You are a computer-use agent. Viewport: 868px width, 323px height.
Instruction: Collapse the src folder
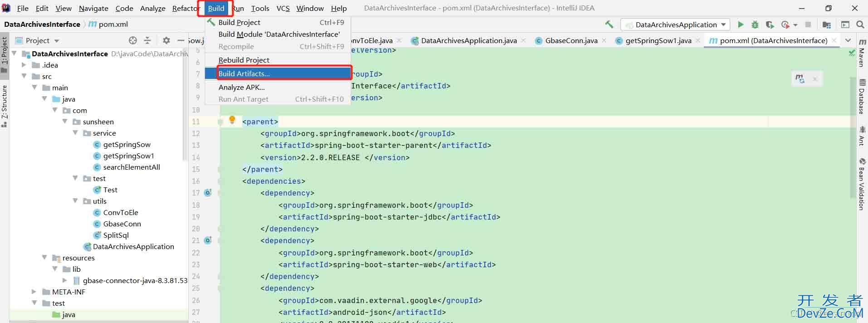24,76
